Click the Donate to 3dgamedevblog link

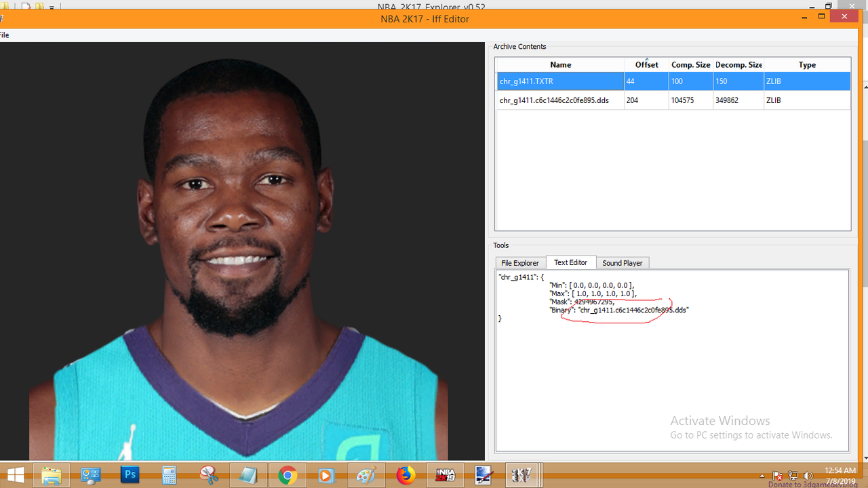(812, 485)
